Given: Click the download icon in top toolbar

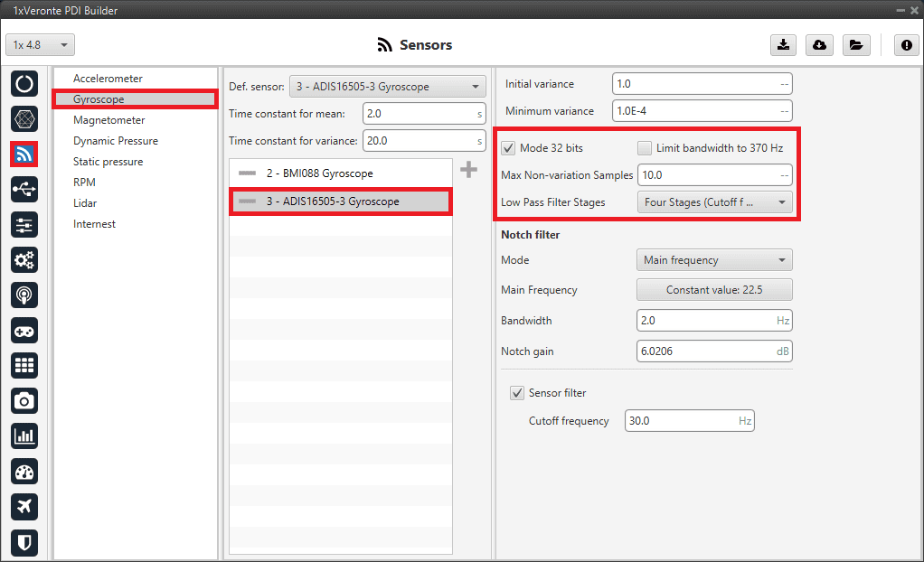Looking at the screenshot, I should pyautogui.click(x=783, y=45).
